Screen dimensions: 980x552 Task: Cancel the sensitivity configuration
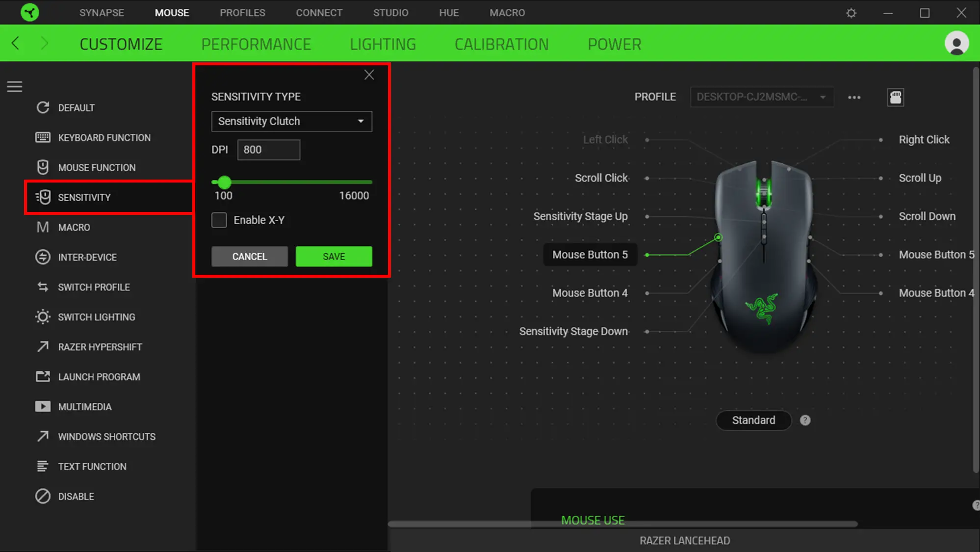click(249, 256)
